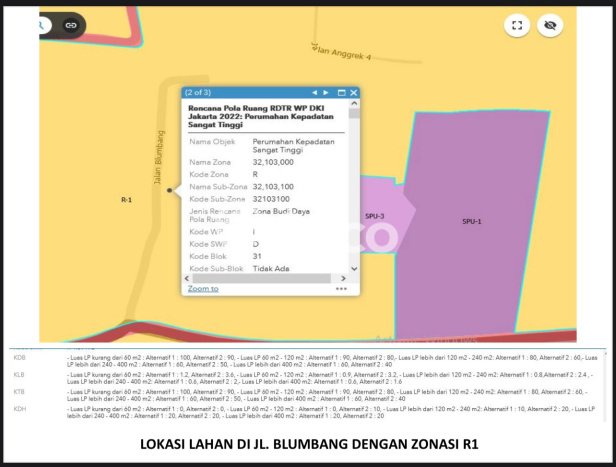Click the Jalan Blumbang road label

coord(158,157)
